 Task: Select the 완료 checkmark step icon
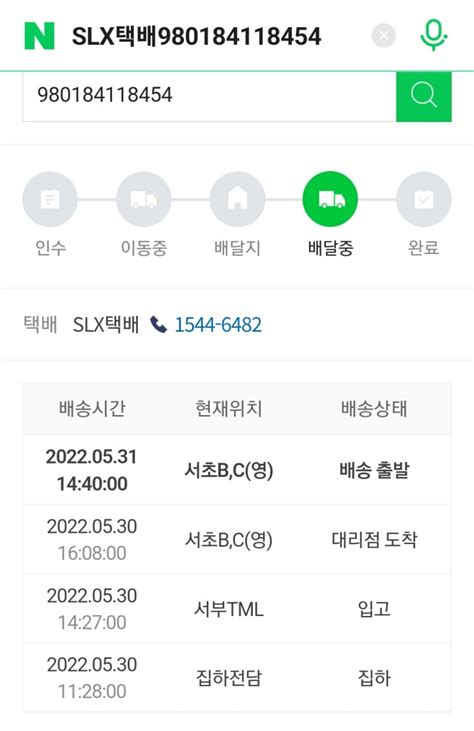click(x=424, y=199)
